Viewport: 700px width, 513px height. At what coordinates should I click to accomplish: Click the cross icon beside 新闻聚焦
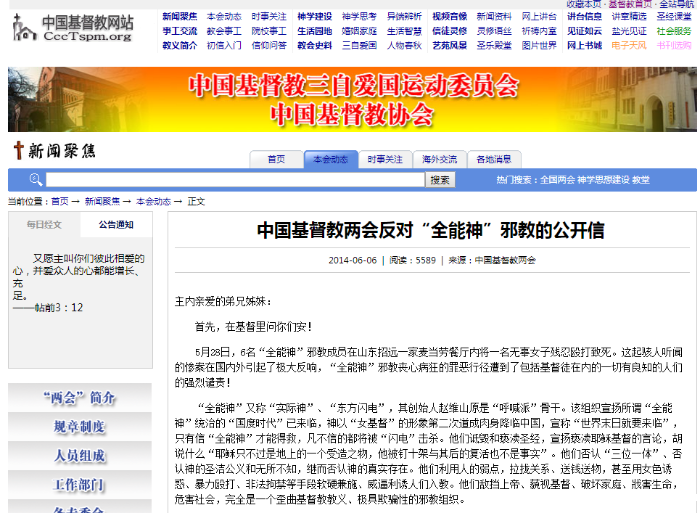coord(17,151)
